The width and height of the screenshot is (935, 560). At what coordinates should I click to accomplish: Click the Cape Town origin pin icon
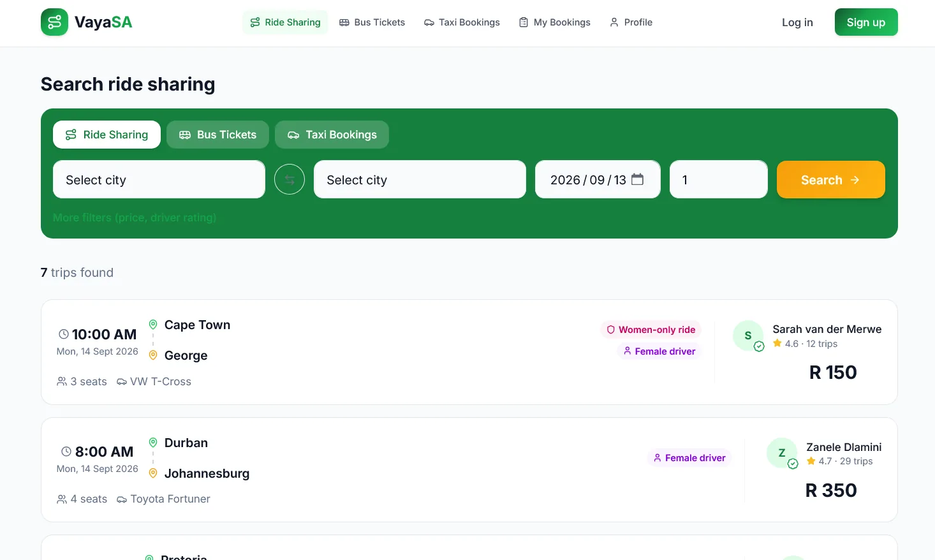153,325
